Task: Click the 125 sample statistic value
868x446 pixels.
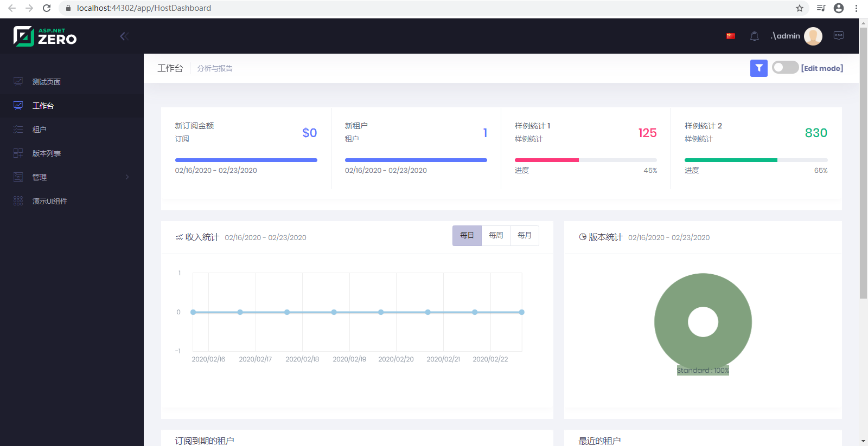Action: [647, 133]
